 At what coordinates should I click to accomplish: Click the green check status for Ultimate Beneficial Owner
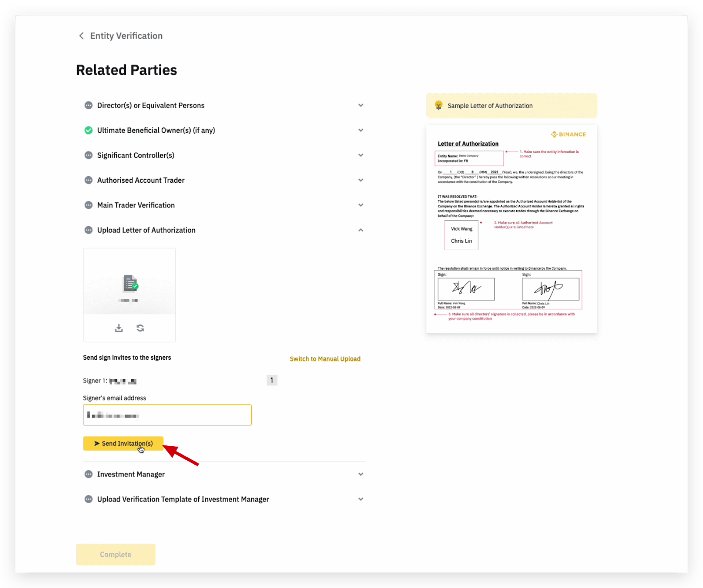click(x=88, y=130)
